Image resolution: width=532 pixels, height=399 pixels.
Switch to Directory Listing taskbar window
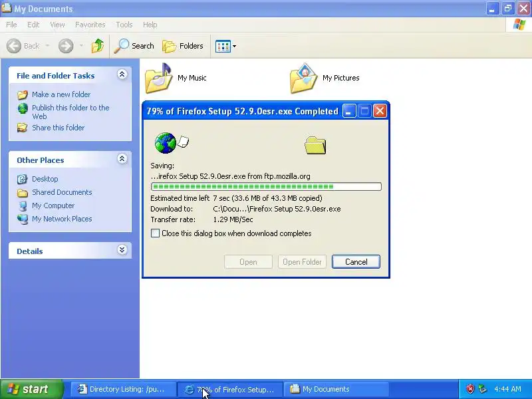pyautogui.click(x=123, y=389)
